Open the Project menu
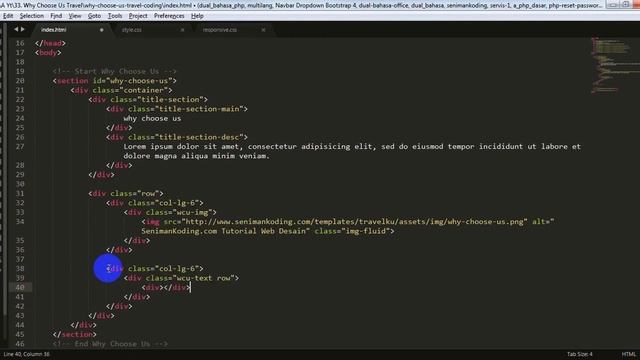 click(x=138, y=16)
